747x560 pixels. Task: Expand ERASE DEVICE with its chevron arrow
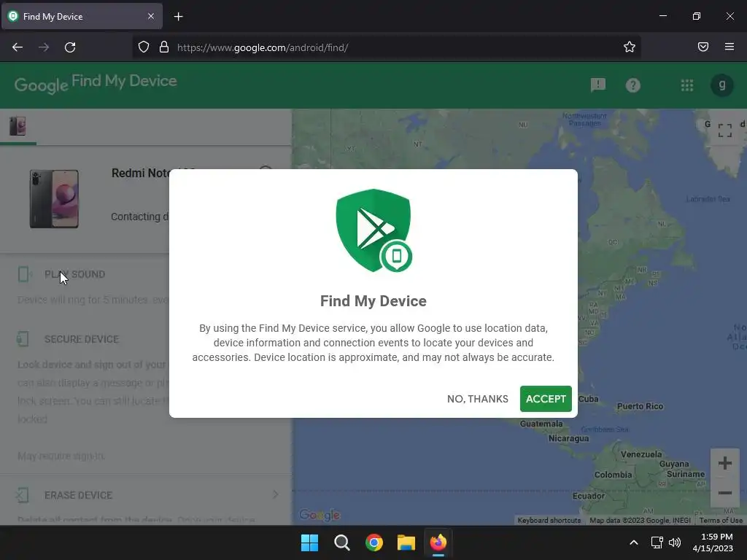[x=275, y=494]
